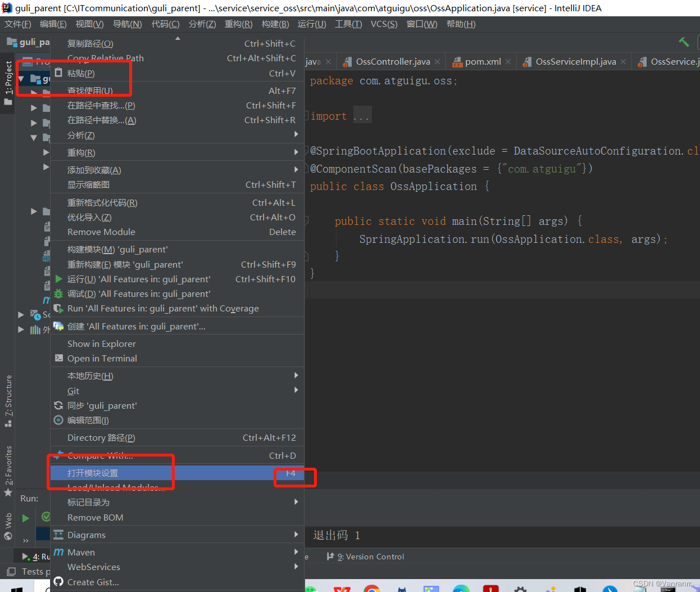700x592 pixels.
Task: Select 在路径中查找...(P) menu entry
Action: pos(177,105)
